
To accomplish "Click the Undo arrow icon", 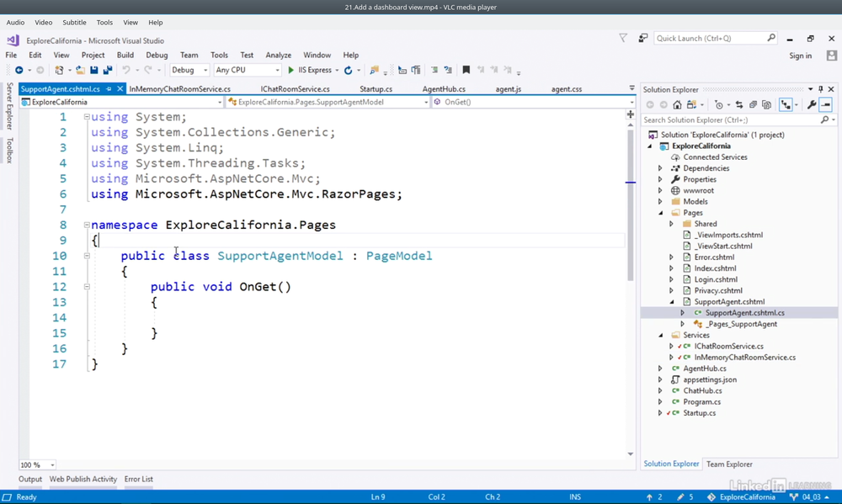I will [126, 71].
